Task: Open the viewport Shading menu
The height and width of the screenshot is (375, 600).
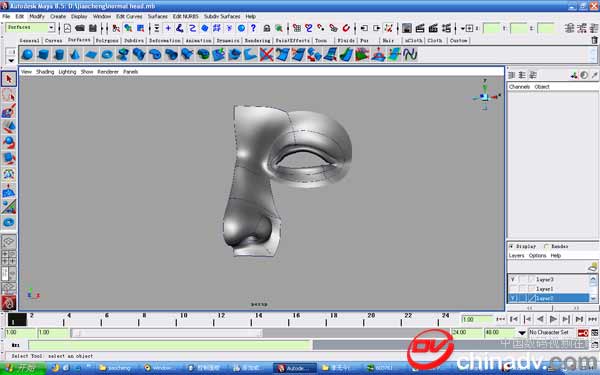Action: pyautogui.click(x=45, y=72)
